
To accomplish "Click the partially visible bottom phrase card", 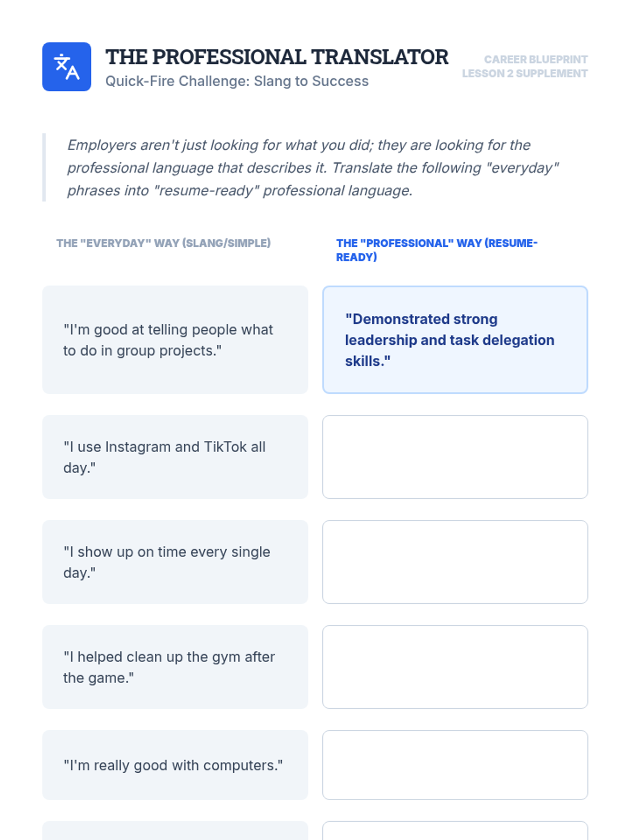I will tap(175, 831).
